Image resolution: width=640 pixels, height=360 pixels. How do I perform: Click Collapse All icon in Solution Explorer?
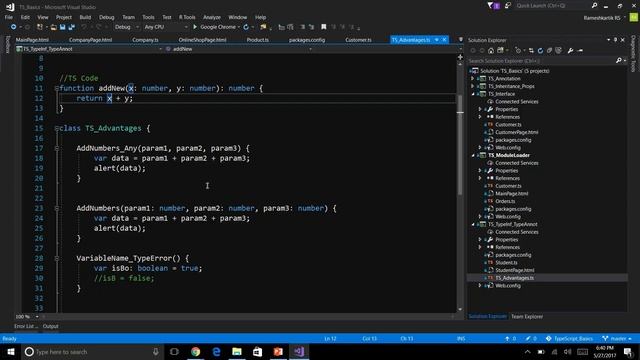(x=549, y=51)
